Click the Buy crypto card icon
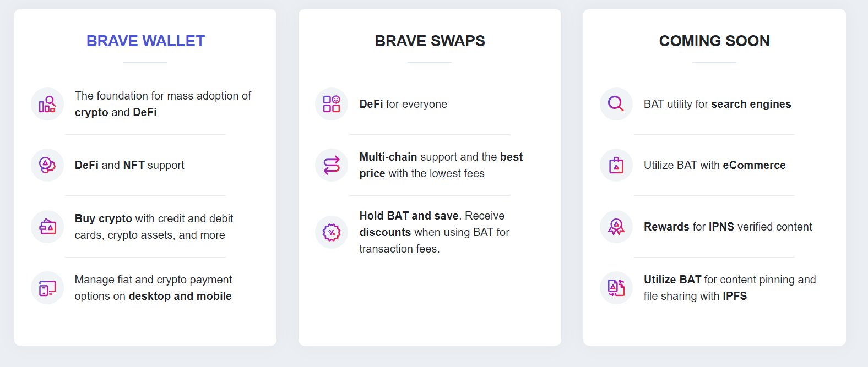Image resolution: width=868 pixels, height=367 pixels. (x=47, y=227)
